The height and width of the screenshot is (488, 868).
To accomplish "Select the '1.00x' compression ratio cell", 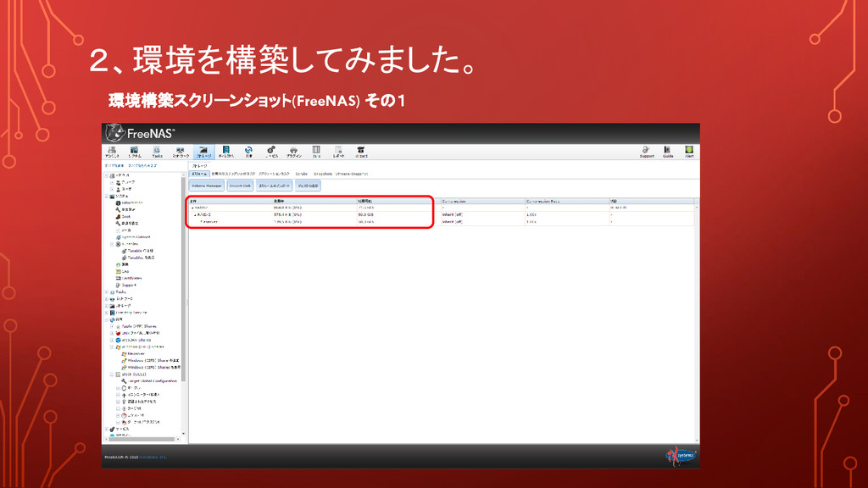I will (531, 214).
